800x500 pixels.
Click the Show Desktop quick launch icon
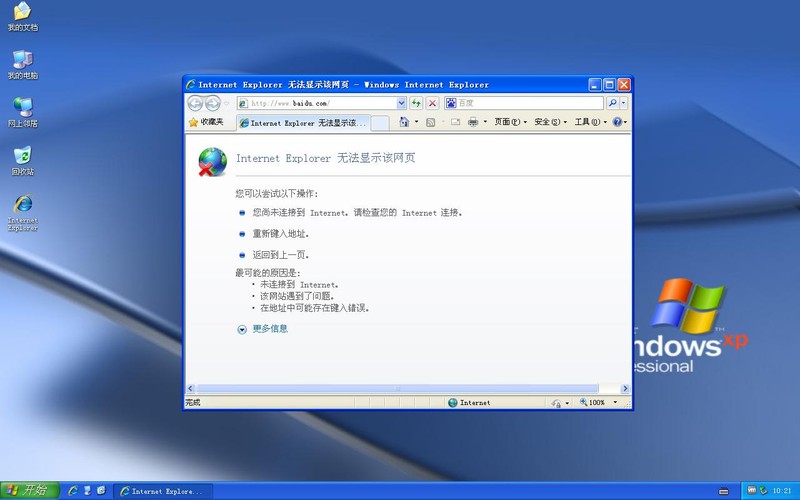(x=87, y=491)
